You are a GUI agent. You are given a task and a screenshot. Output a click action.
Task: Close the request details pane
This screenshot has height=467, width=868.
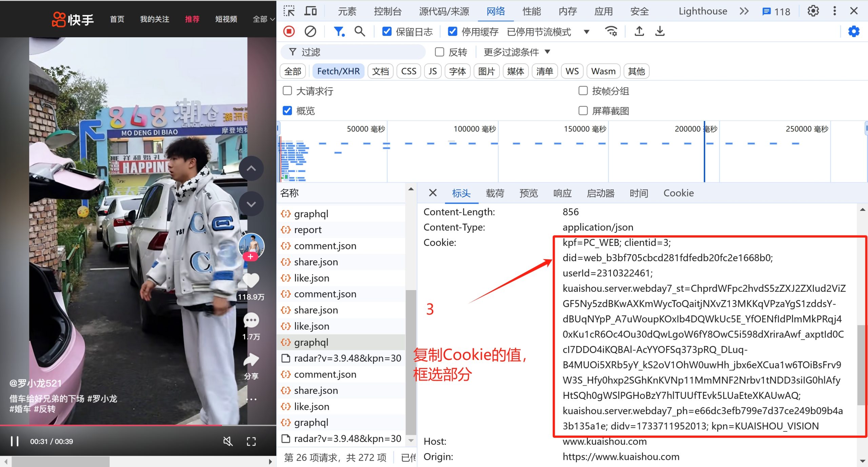click(x=433, y=193)
